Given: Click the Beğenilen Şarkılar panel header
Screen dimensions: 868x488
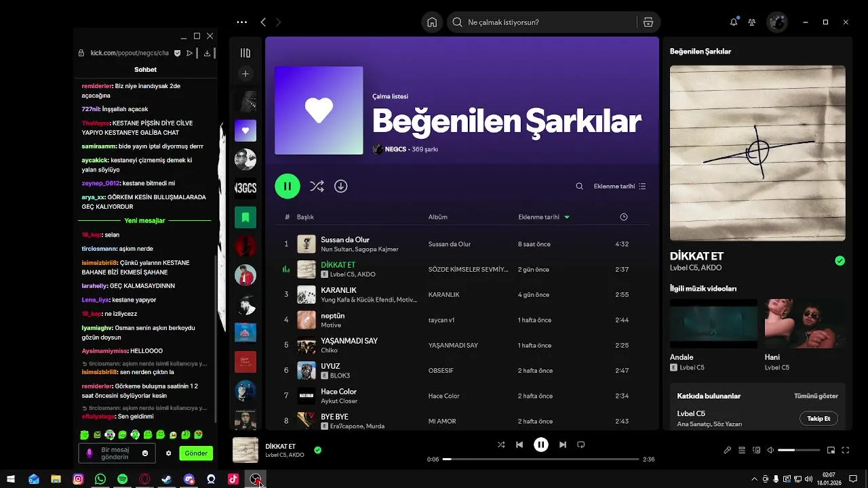Looking at the screenshot, I should click(x=701, y=52).
